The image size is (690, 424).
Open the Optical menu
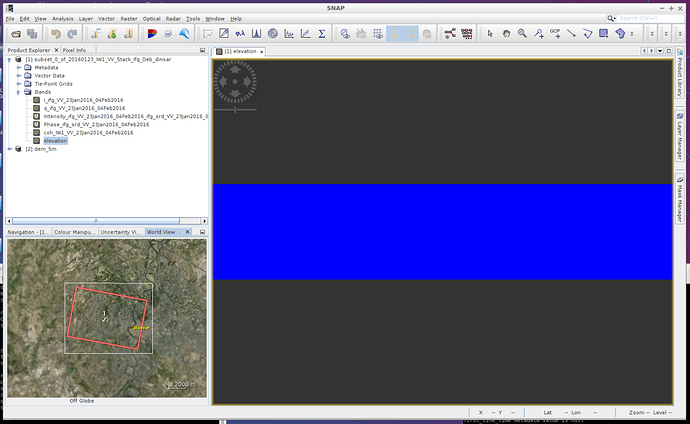(151, 19)
